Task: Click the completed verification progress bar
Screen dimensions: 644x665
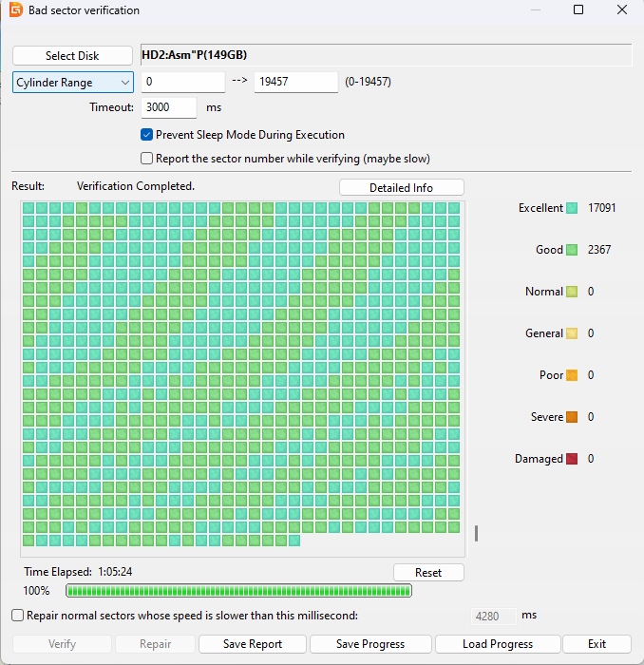Action: pyautogui.click(x=238, y=591)
